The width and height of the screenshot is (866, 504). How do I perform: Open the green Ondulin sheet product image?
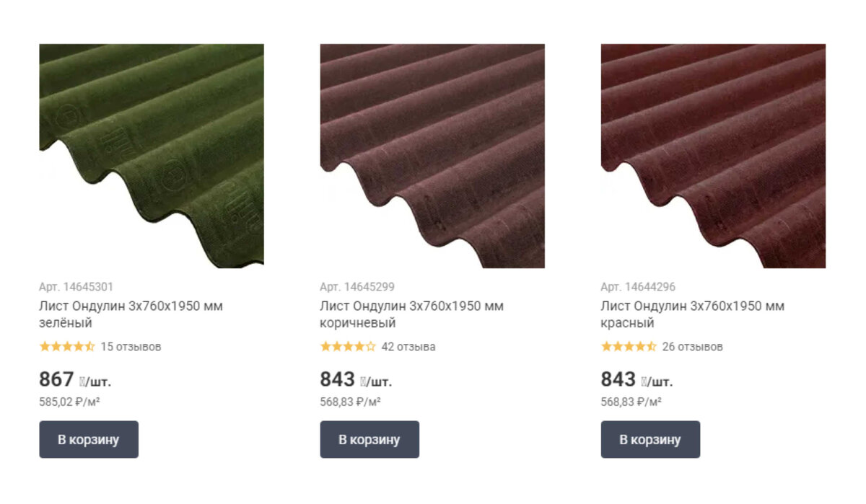[152, 156]
